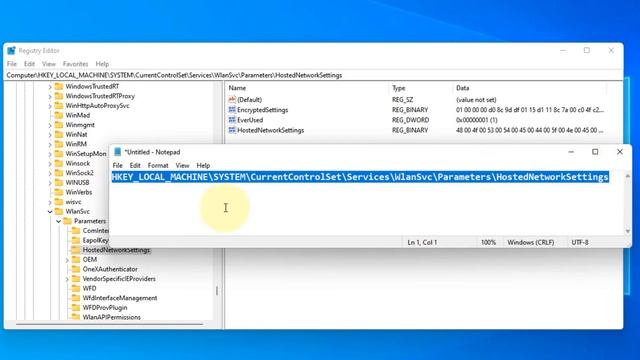Click the WINUSB folder icon
Viewport: 640px width, 360px height.
coord(59,182)
